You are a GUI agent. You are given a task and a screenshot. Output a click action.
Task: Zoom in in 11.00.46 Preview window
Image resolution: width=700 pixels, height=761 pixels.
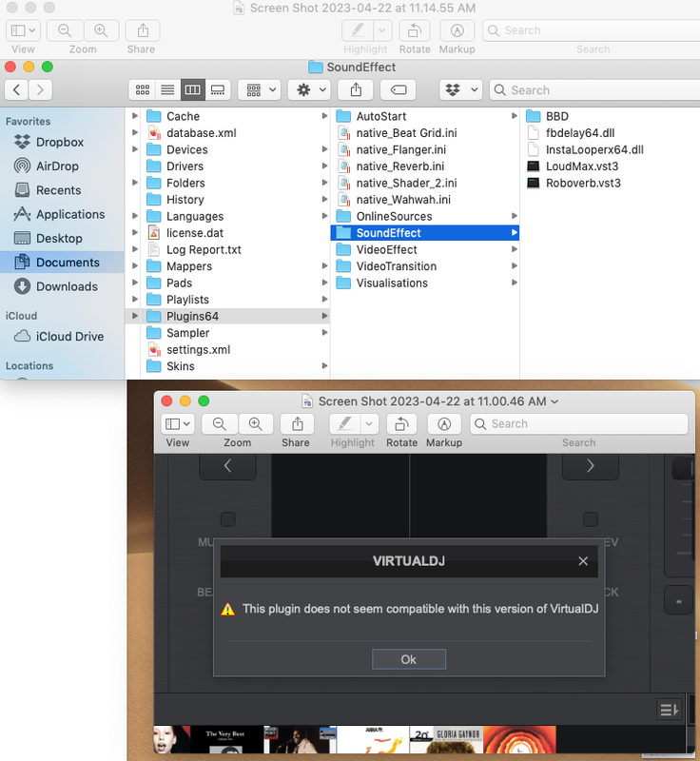255,423
